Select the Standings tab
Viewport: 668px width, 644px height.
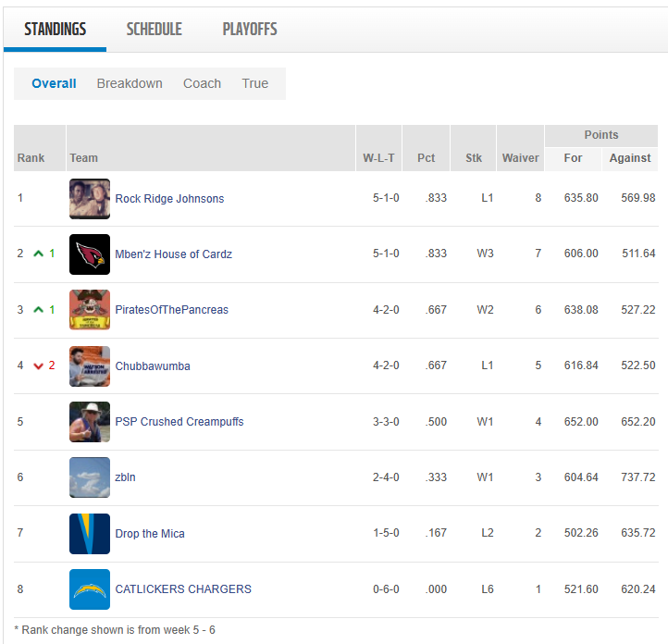pyautogui.click(x=56, y=30)
